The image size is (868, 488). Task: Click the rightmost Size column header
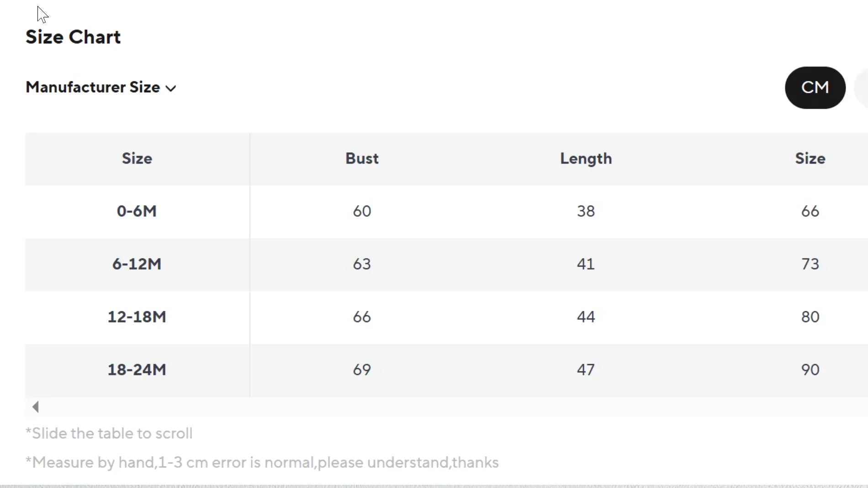click(810, 159)
